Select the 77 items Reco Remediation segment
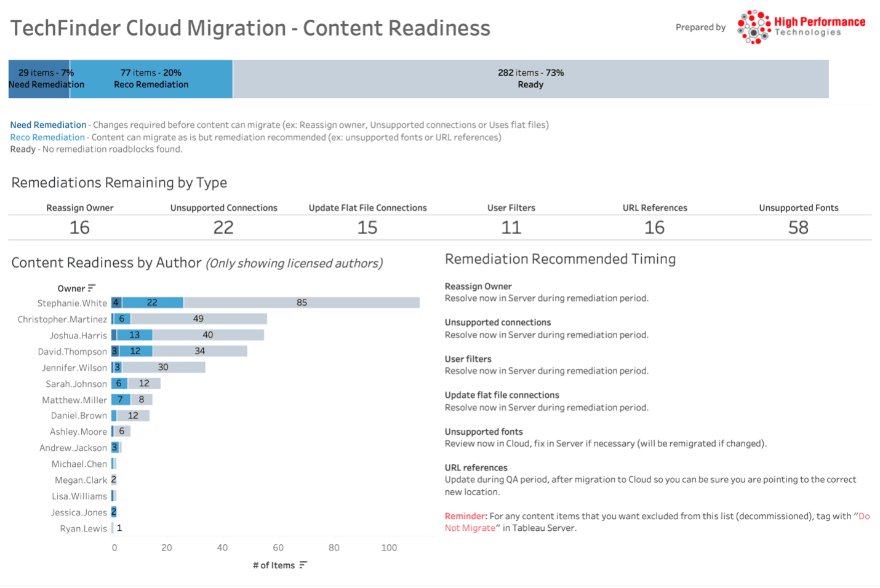 coord(151,79)
